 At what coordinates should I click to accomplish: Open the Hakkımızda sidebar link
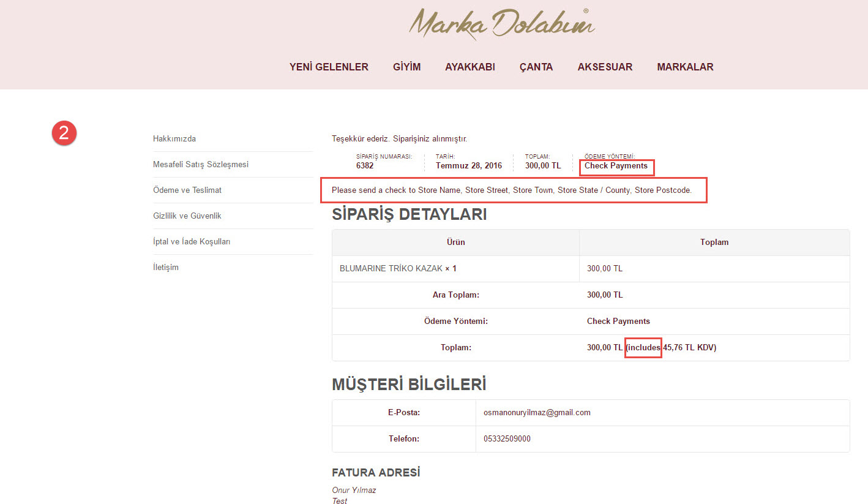(x=174, y=139)
